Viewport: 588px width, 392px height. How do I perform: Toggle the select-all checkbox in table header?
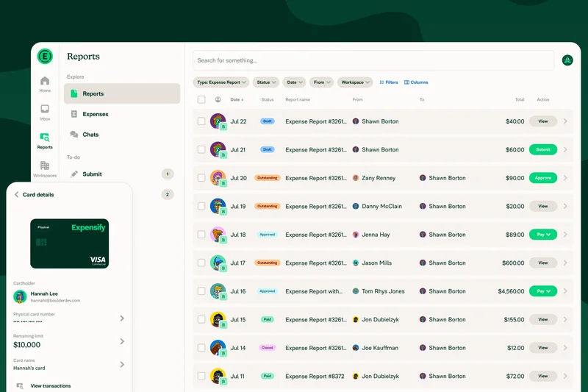[201, 99]
